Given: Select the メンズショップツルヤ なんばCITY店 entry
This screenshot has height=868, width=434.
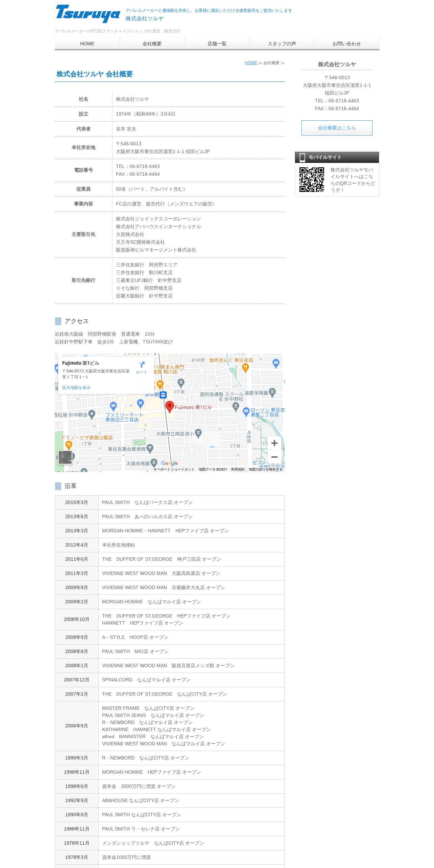Looking at the screenshot, I should (153, 843).
